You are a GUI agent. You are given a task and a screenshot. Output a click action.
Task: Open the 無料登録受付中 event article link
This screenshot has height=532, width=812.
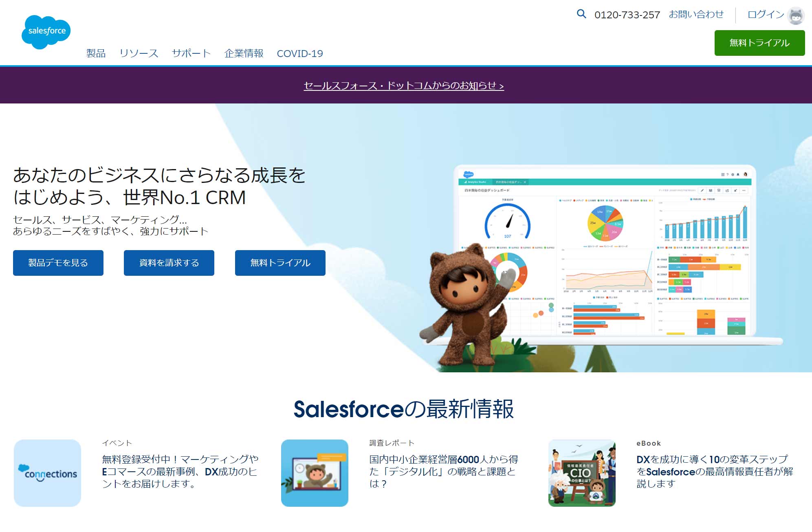tap(180, 471)
